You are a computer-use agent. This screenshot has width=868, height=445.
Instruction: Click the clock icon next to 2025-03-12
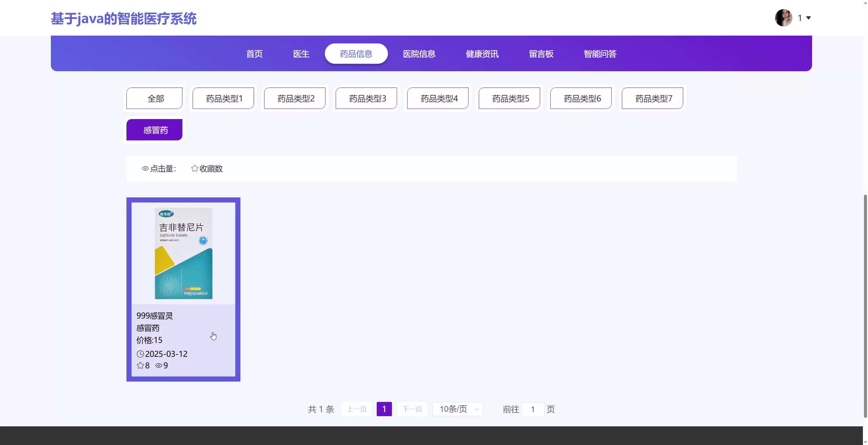tap(140, 354)
